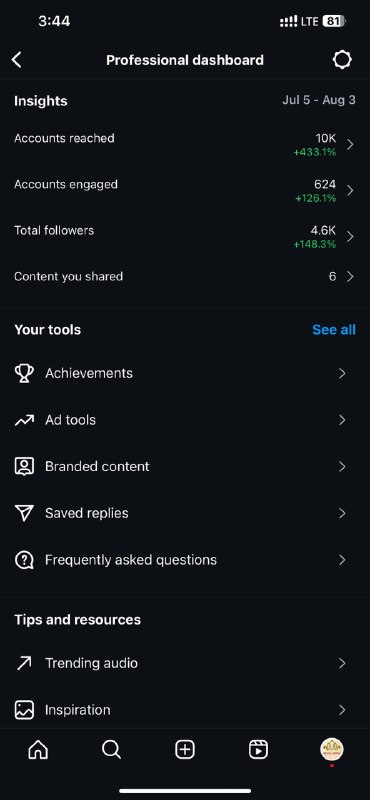This screenshot has height=800, width=370.
Task: Open settings gear icon at top right
Action: (x=342, y=60)
